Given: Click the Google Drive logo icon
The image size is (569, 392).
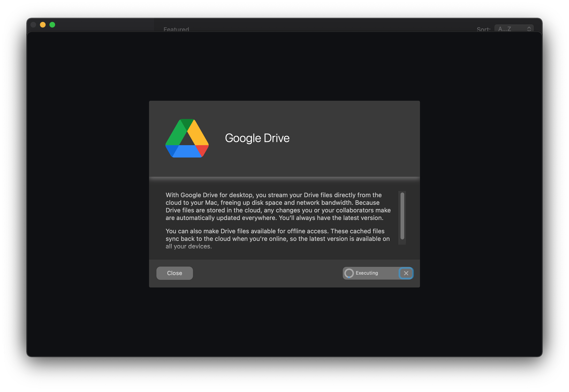Looking at the screenshot, I should point(187,138).
